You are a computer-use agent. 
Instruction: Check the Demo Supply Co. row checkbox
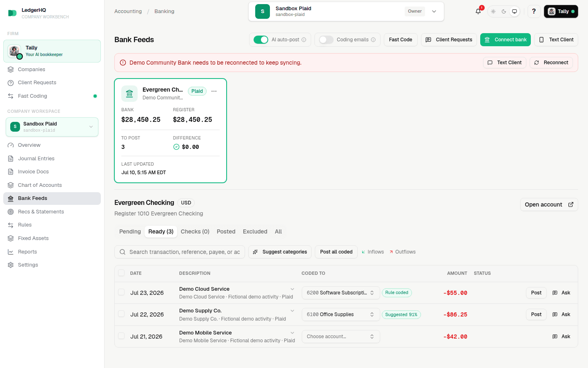[121, 314]
